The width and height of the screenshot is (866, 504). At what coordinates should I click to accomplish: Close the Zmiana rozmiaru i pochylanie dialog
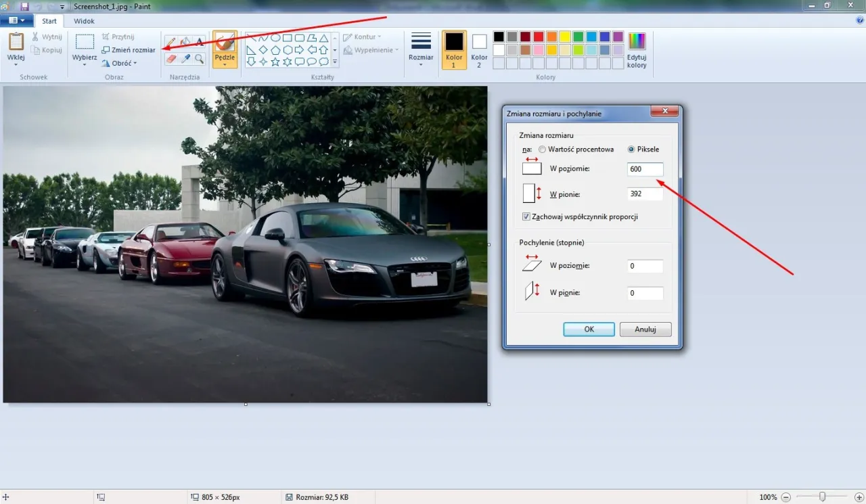click(664, 111)
